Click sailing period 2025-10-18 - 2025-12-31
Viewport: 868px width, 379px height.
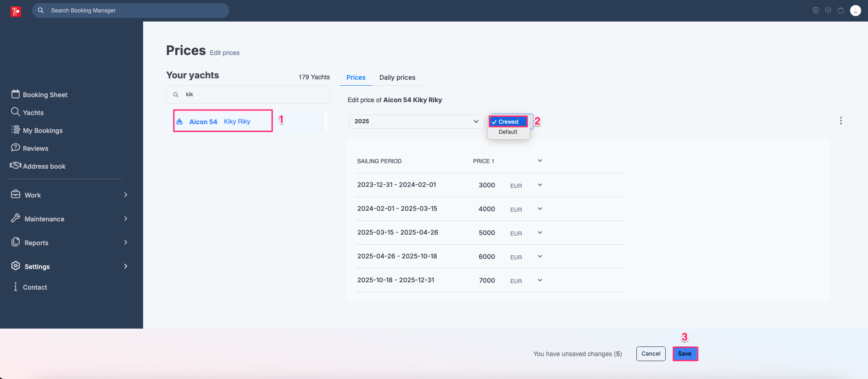pos(396,280)
